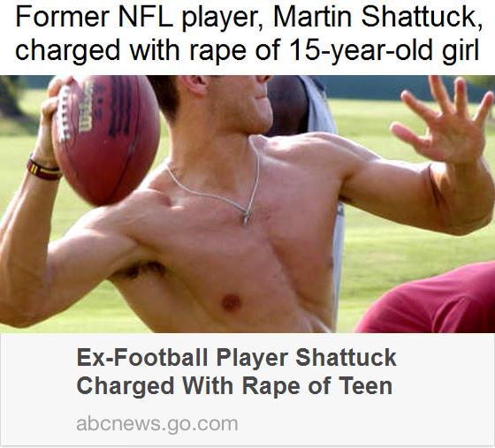Click the blank area left of card title

(38, 372)
